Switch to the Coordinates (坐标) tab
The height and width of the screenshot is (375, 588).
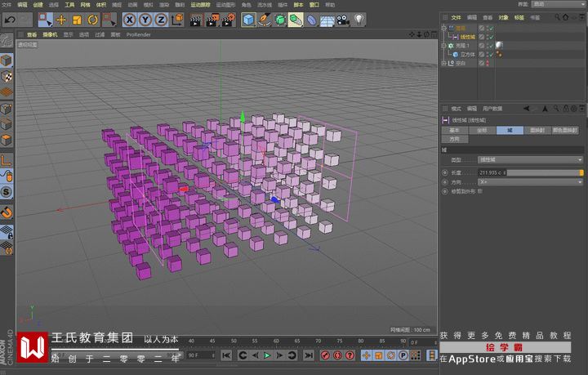(482, 130)
